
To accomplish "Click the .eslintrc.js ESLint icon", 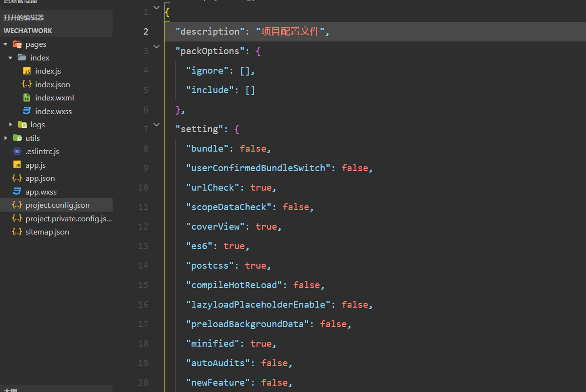I will pos(17,152).
